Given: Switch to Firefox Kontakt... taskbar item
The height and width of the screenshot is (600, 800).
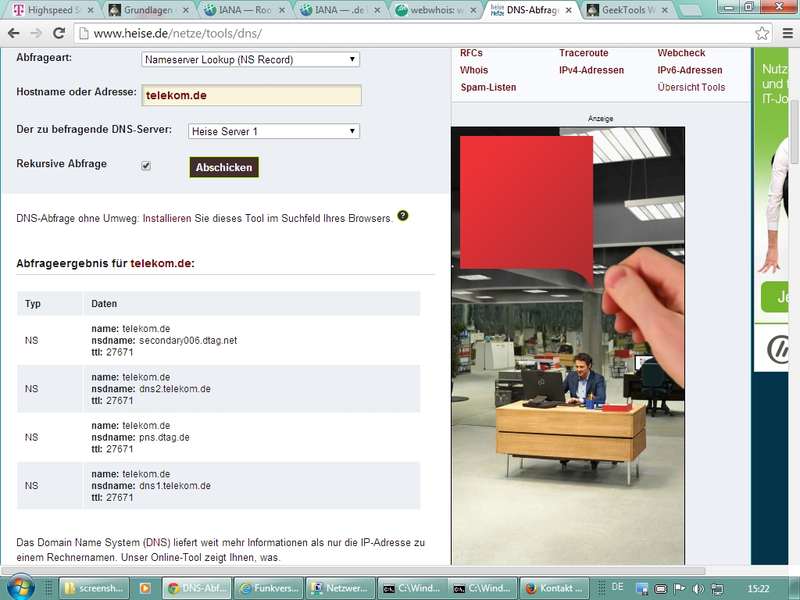Looking at the screenshot, I should pyautogui.click(x=554, y=588).
